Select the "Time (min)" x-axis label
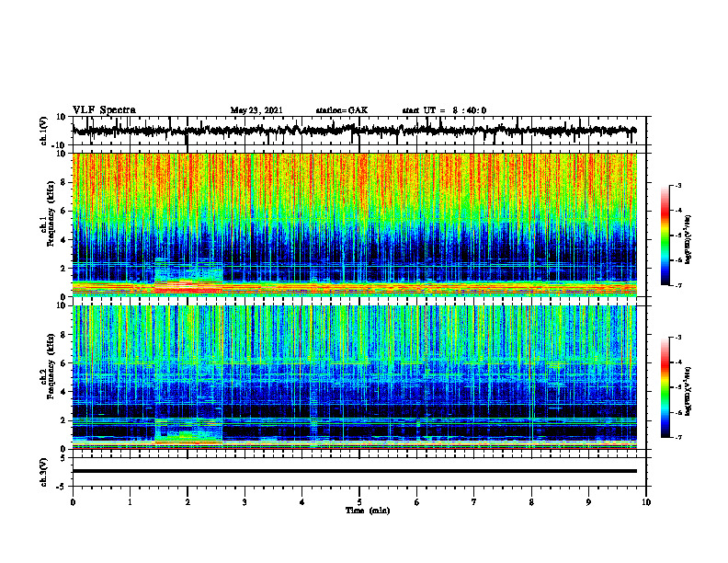 coord(368,511)
